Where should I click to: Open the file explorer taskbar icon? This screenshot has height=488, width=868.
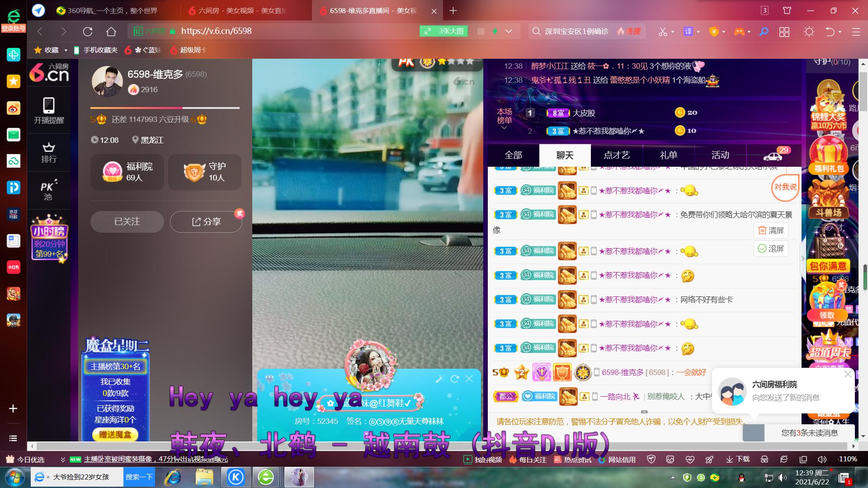204,477
